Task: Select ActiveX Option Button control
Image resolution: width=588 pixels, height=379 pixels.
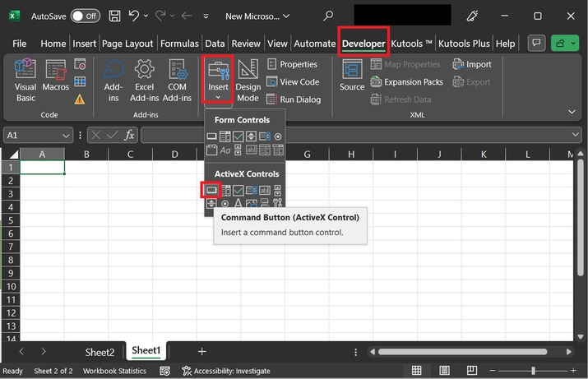Action: coord(225,204)
